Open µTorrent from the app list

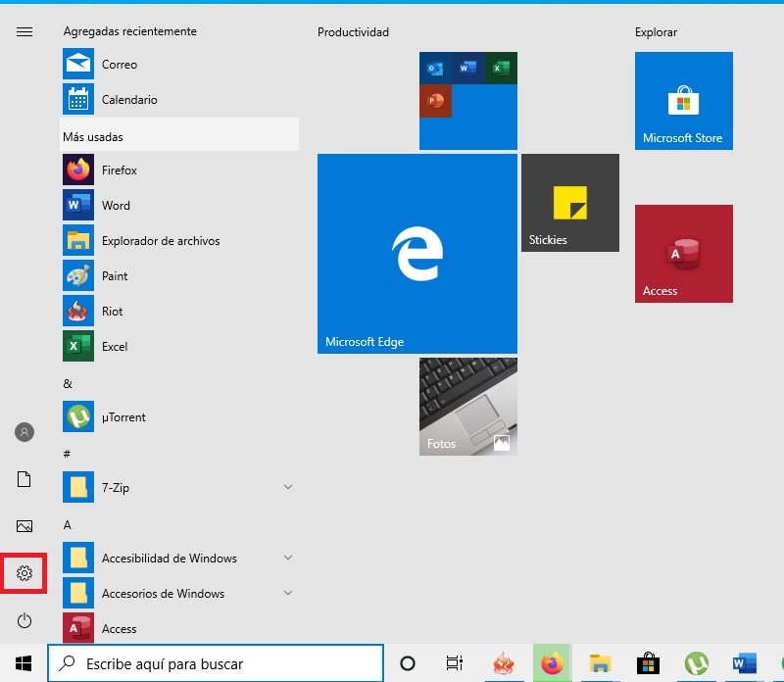pos(122,417)
